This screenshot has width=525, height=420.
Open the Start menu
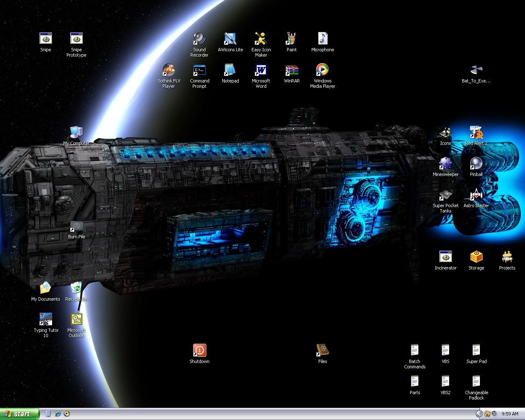[20, 414]
